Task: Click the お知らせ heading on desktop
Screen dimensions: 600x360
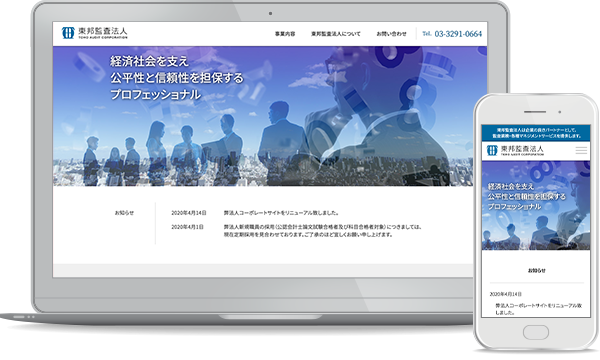Action: (124, 213)
